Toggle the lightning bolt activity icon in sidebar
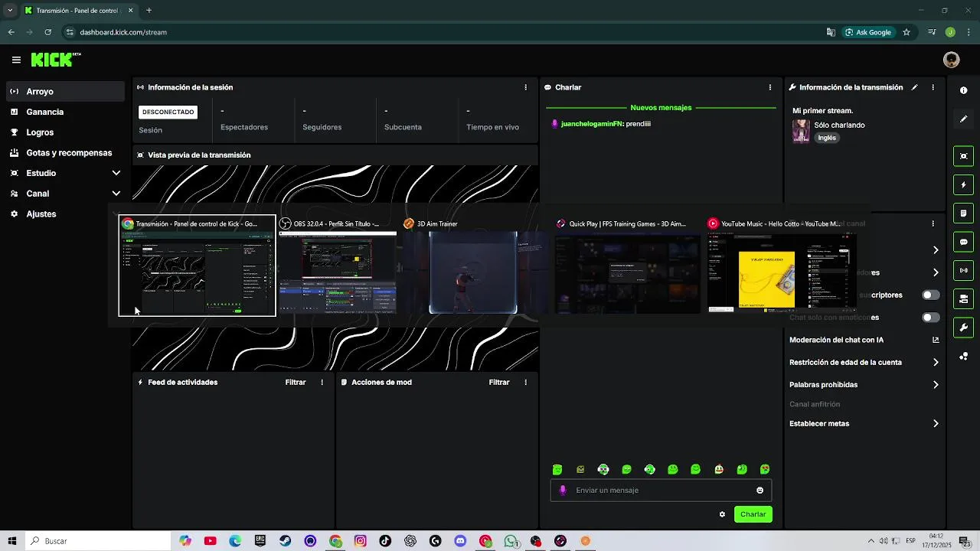The image size is (980, 551). point(963,184)
